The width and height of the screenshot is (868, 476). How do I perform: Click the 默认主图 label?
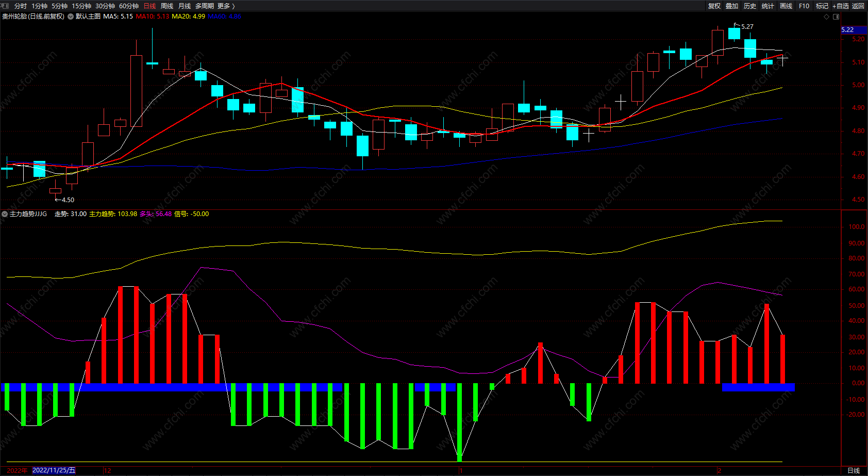point(88,17)
